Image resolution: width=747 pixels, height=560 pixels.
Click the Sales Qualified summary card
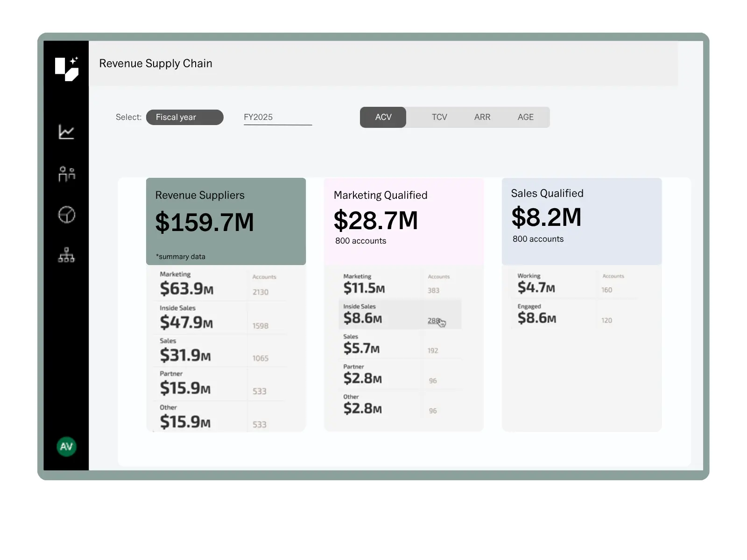point(581,221)
